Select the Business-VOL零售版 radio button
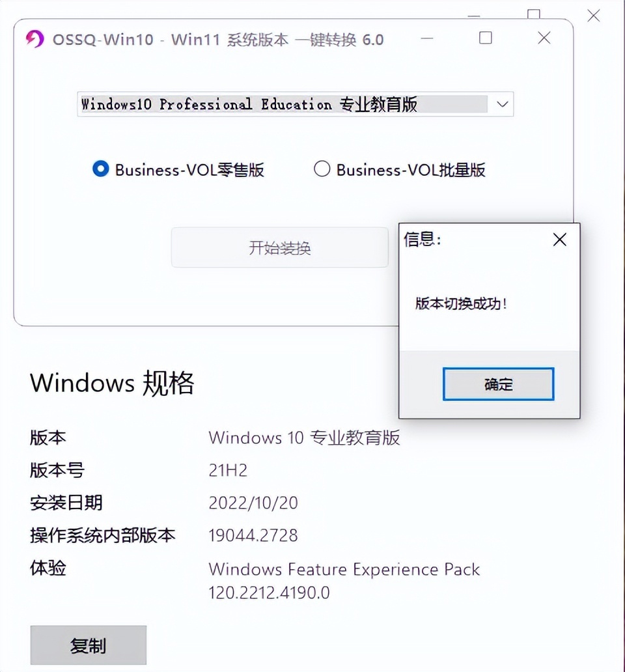This screenshot has width=625, height=672. [101, 169]
